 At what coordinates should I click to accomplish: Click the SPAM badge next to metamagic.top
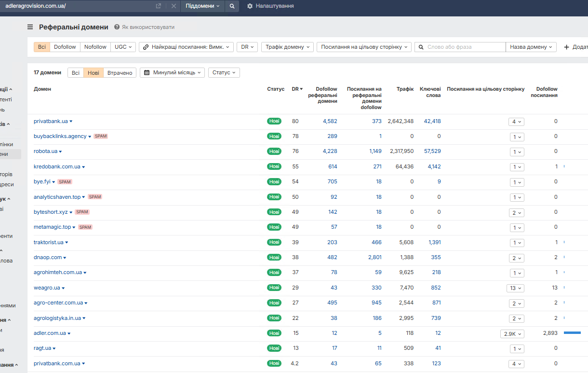[x=85, y=227]
